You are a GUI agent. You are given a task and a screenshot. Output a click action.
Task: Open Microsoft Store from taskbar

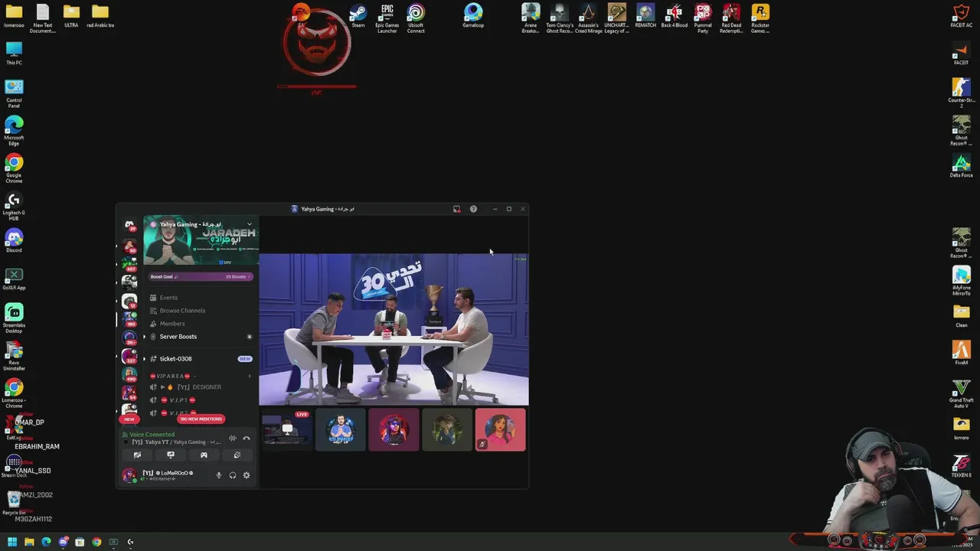pos(80,542)
